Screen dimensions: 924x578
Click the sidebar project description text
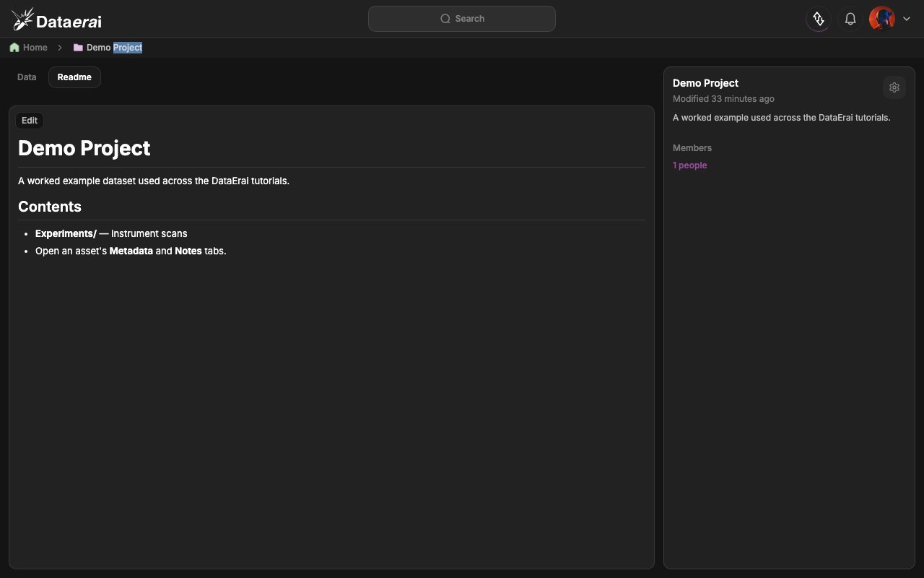tap(782, 118)
